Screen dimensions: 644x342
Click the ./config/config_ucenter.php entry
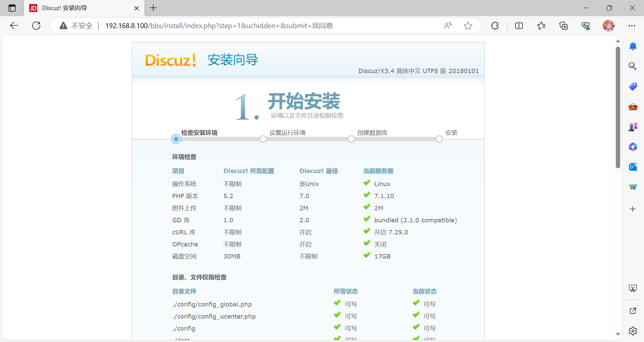click(214, 317)
